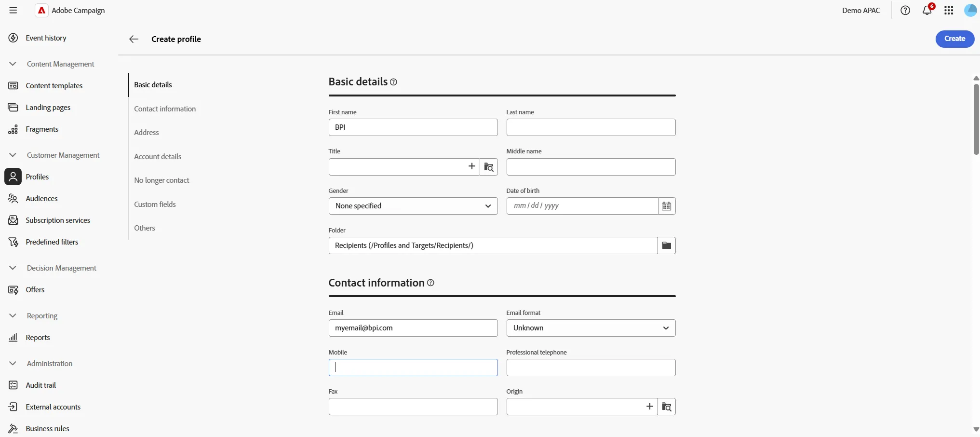The width and height of the screenshot is (980, 437).
Task: Click the page vertical scrollbar thumb
Action: pyautogui.click(x=976, y=119)
